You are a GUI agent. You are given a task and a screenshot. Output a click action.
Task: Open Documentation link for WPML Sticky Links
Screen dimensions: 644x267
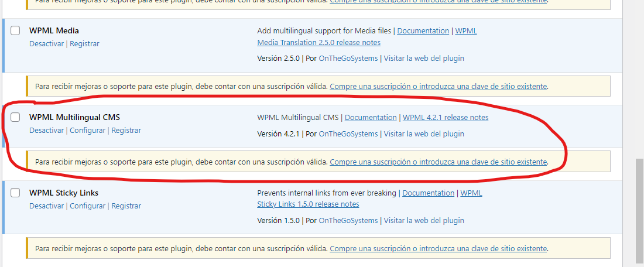coord(429,193)
